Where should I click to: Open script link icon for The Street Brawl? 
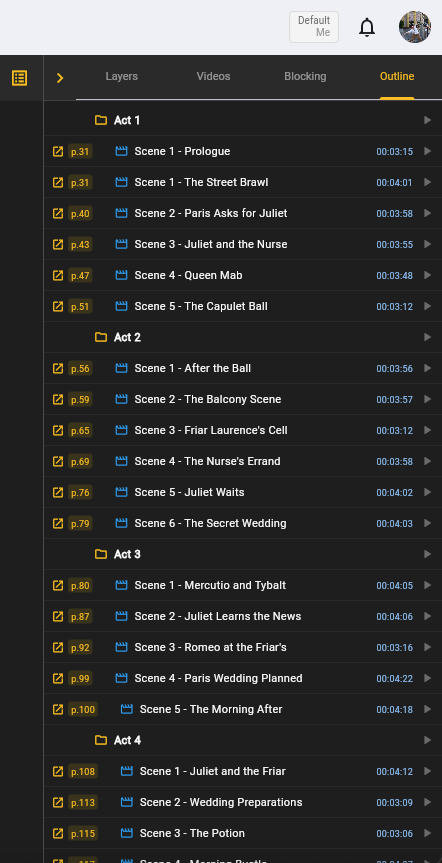coord(58,182)
